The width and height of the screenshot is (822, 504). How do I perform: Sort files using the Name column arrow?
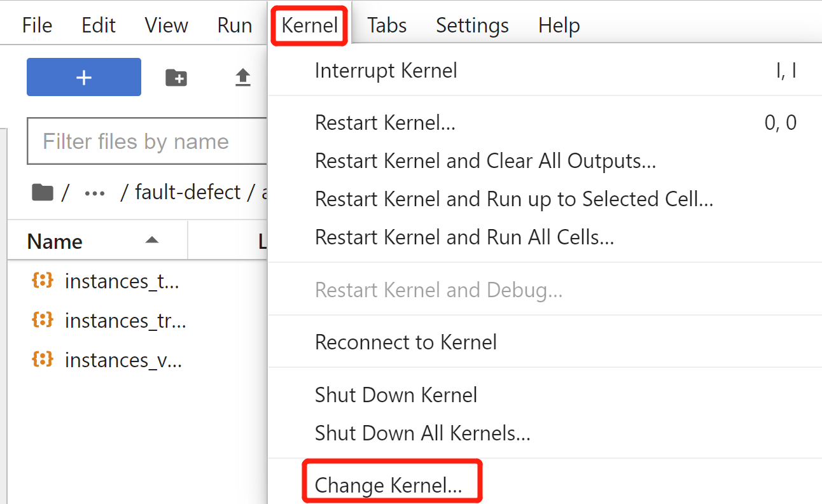pos(151,241)
